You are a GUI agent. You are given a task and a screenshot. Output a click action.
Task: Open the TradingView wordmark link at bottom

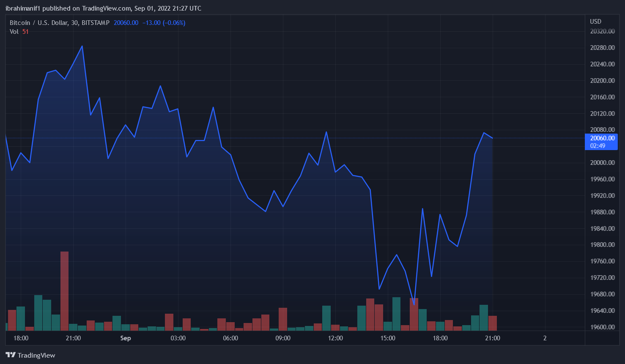tap(36, 356)
